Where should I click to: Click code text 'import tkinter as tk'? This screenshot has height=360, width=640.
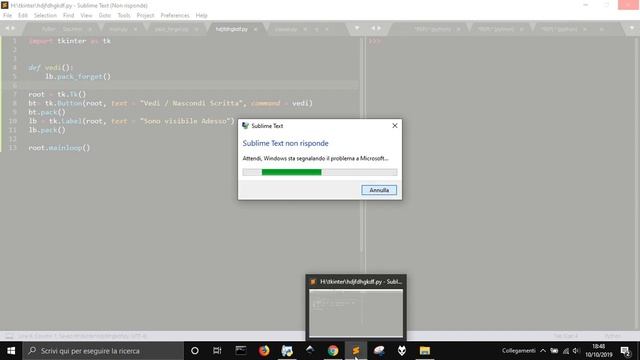click(x=69, y=41)
